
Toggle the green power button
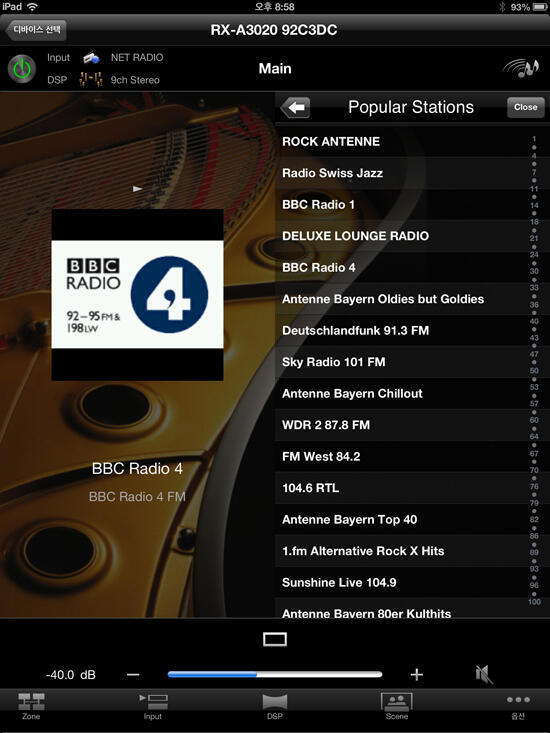click(21, 69)
